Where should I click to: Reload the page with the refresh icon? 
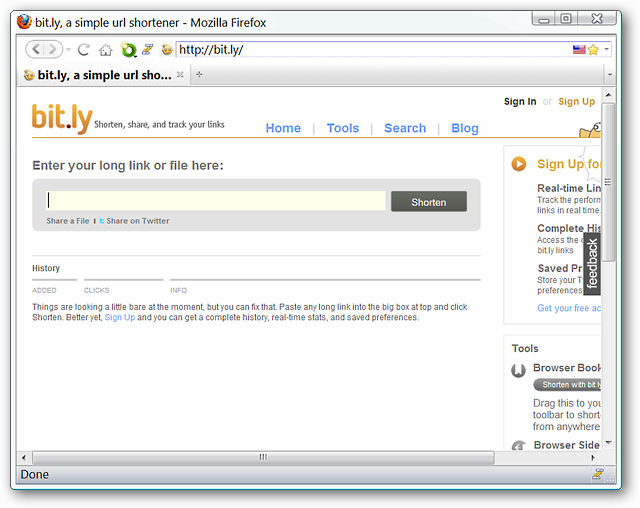[84, 50]
